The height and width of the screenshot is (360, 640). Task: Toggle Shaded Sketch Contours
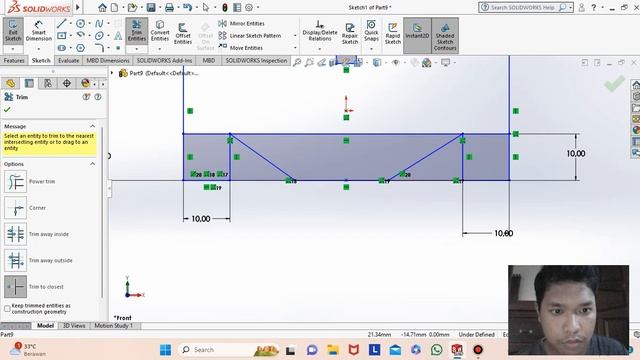pyautogui.click(x=445, y=36)
